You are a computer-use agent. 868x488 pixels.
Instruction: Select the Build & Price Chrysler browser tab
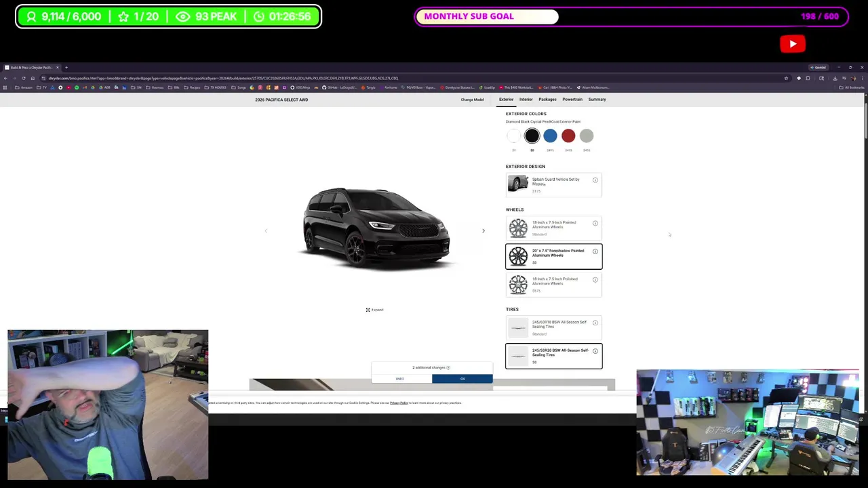click(31, 68)
